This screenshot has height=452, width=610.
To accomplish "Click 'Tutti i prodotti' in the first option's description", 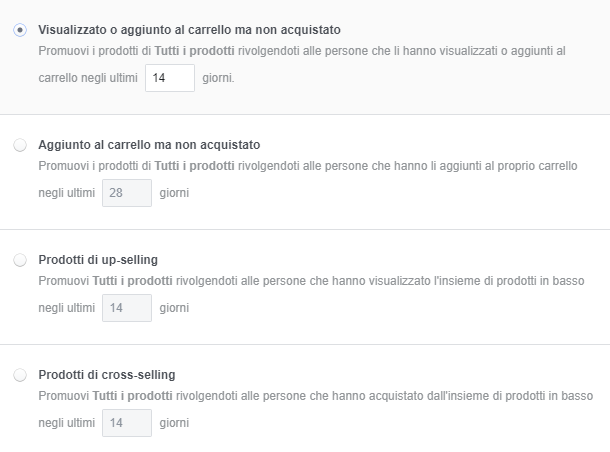I will (x=197, y=50).
